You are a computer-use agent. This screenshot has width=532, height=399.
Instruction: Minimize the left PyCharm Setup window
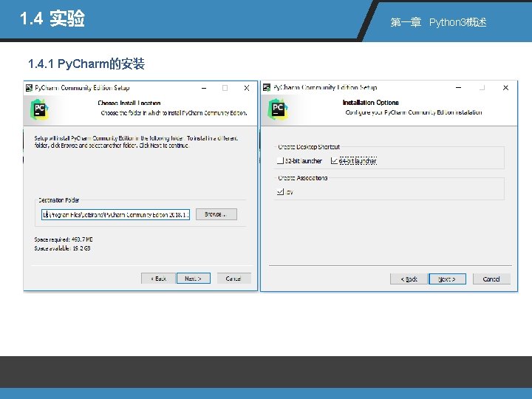(x=204, y=88)
